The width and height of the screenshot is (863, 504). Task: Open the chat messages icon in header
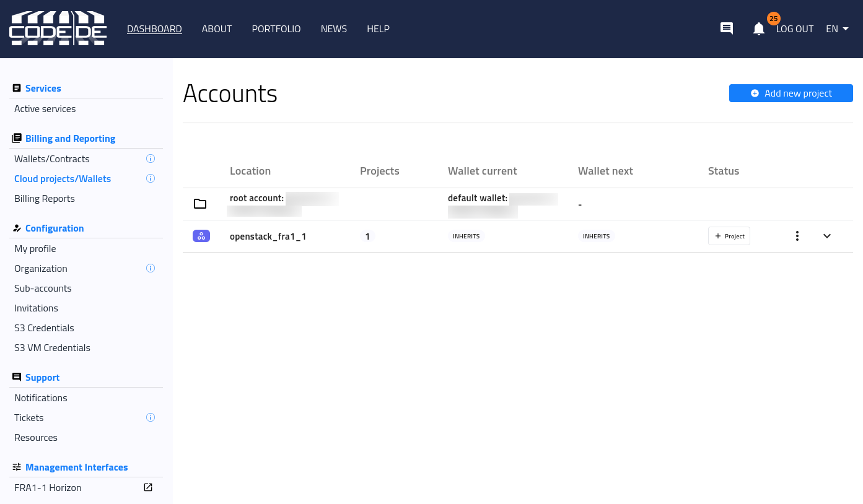click(x=727, y=28)
